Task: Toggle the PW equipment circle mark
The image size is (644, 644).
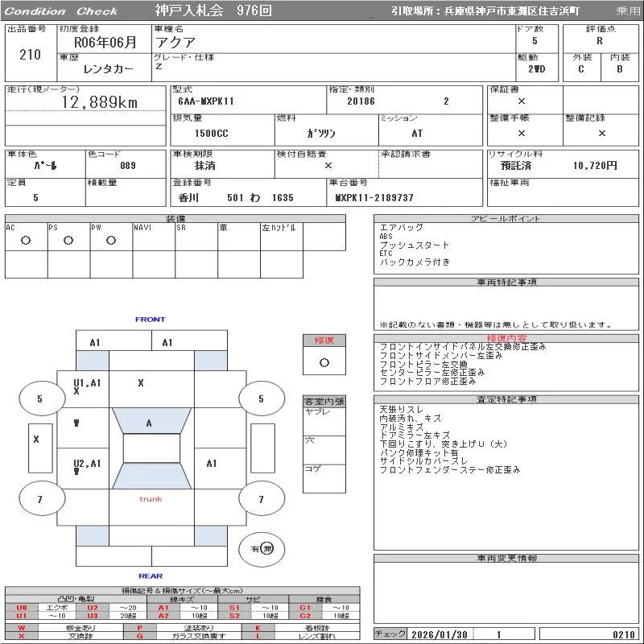Action: 110,241
